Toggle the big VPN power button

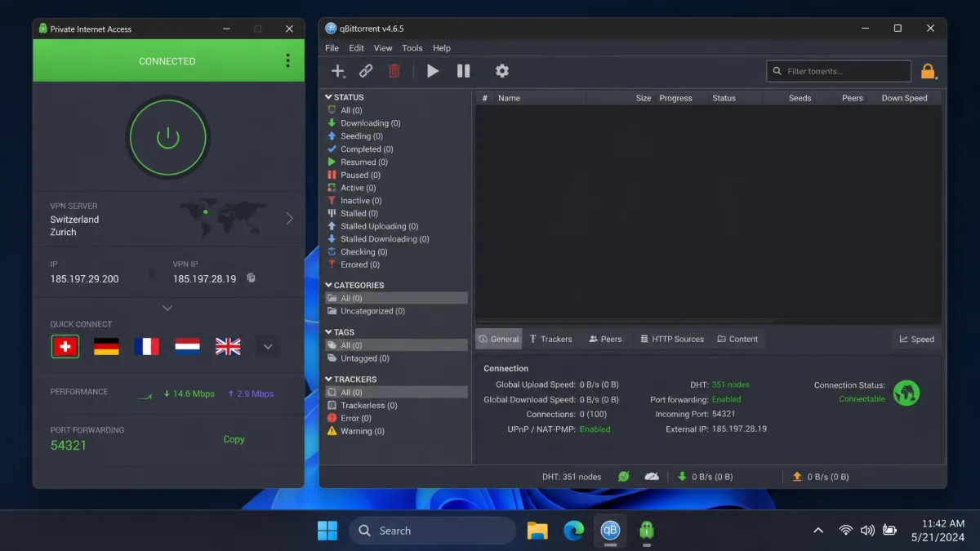click(168, 137)
